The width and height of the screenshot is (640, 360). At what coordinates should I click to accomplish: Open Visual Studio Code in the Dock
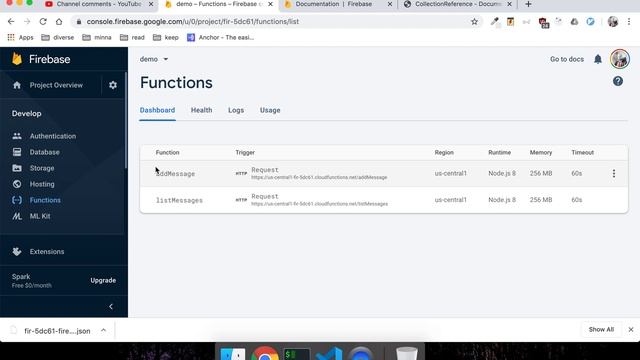(x=329, y=353)
